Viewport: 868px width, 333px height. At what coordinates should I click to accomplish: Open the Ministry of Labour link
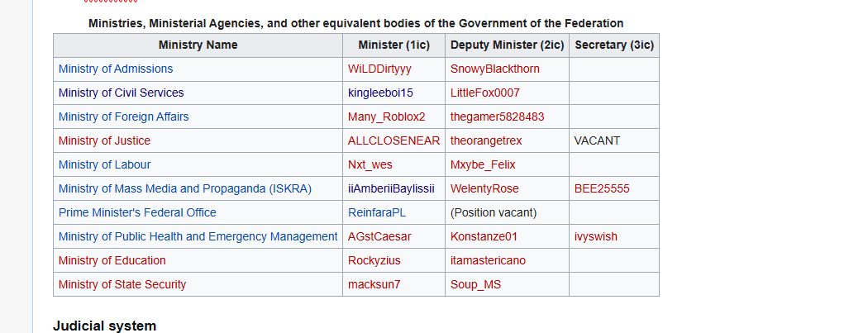(x=104, y=164)
